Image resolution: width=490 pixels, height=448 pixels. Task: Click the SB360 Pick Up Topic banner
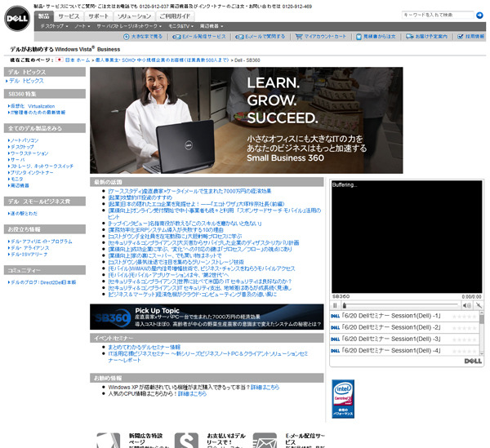pyautogui.click(x=207, y=317)
